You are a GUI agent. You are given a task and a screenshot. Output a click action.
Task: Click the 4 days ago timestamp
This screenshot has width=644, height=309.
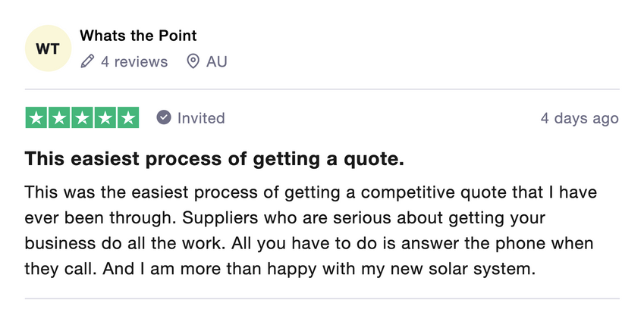580,118
